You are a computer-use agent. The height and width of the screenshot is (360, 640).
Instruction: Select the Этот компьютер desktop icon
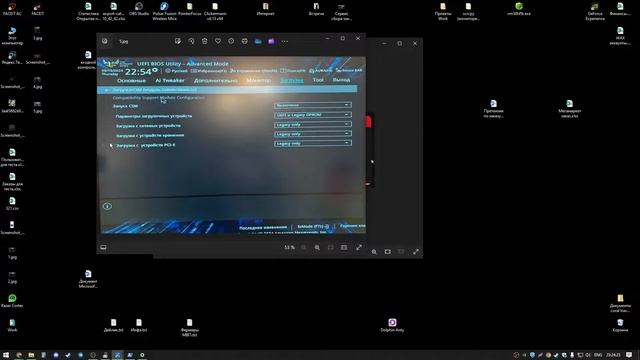(12, 36)
